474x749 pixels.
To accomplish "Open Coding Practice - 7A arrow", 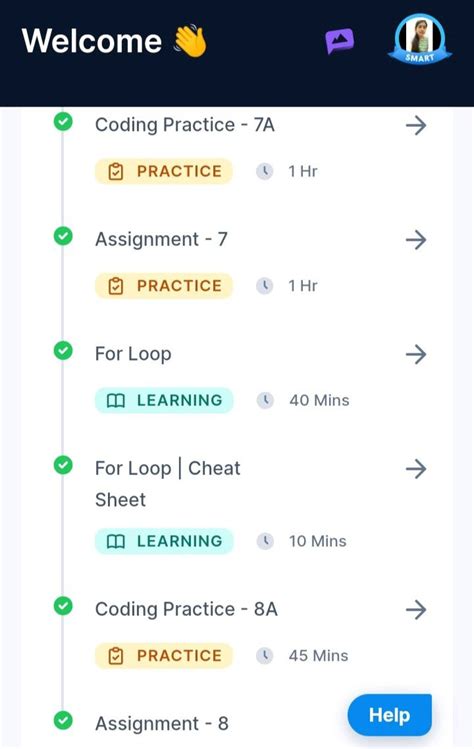I will pos(416,126).
